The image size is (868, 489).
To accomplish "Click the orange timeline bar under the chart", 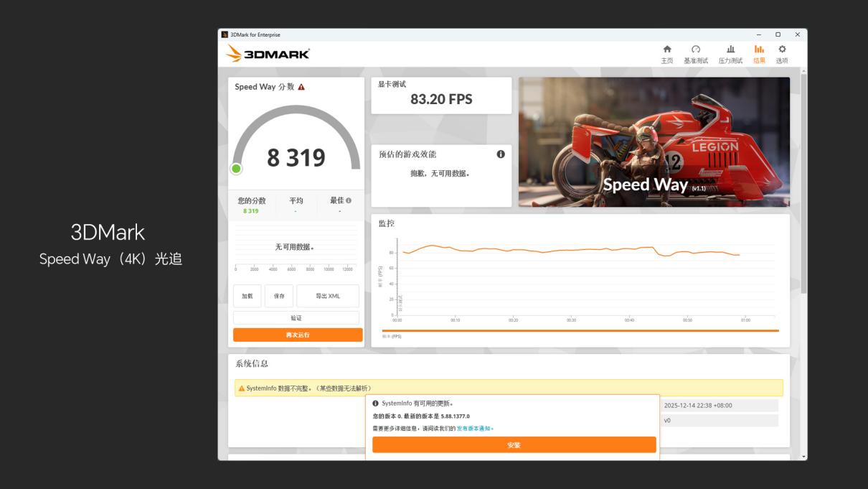I will click(x=580, y=330).
